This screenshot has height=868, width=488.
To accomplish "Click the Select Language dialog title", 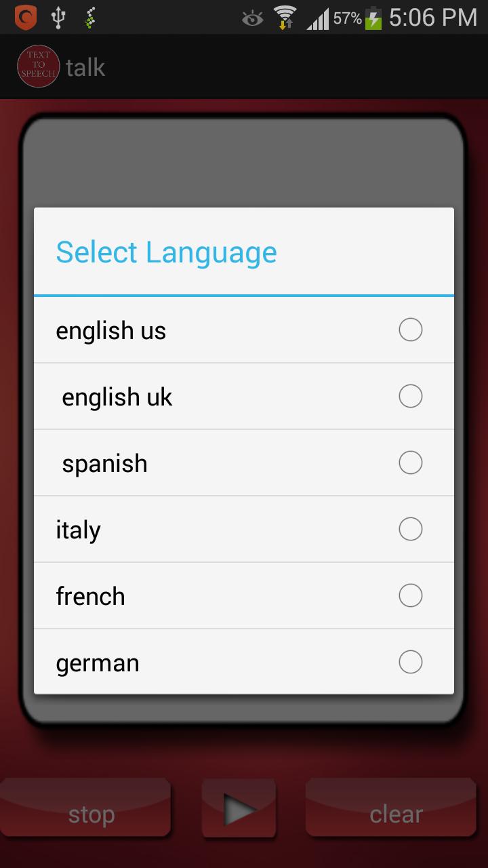I will click(x=166, y=252).
